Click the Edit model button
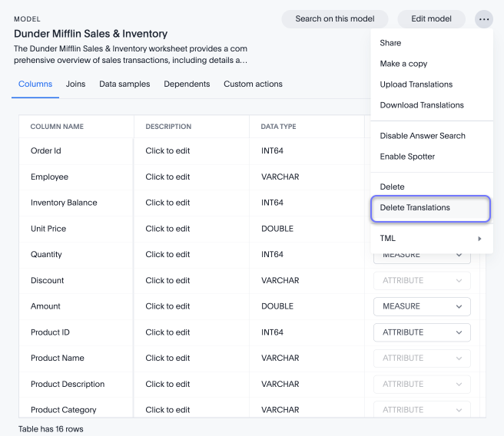The width and height of the screenshot is (504, 436). [431, 19]
